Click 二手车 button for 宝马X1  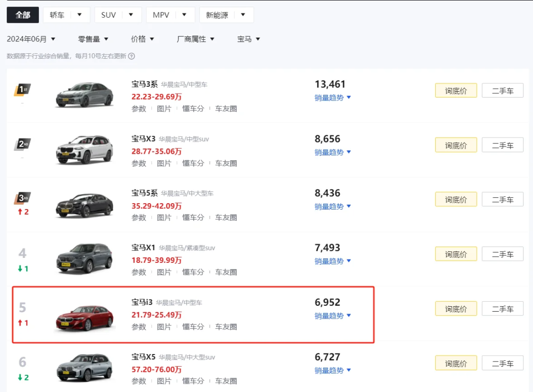(x=502, y=254)
